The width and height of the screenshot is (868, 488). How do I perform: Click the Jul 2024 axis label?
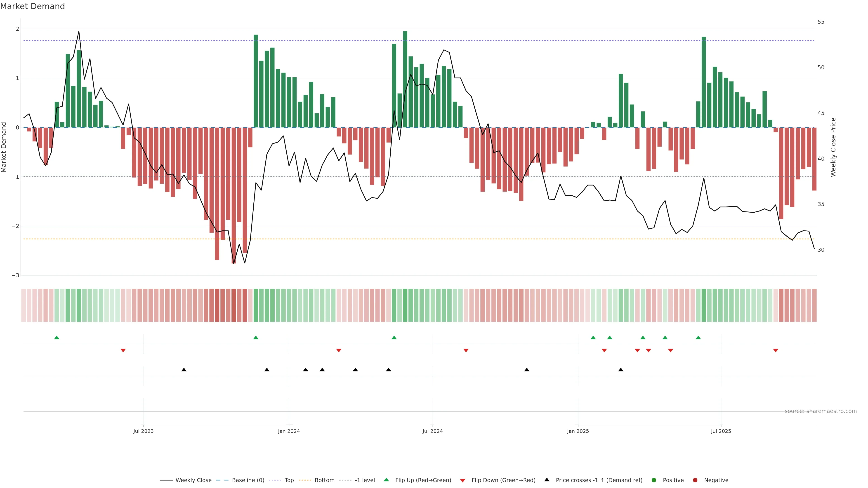pos(433,432)
